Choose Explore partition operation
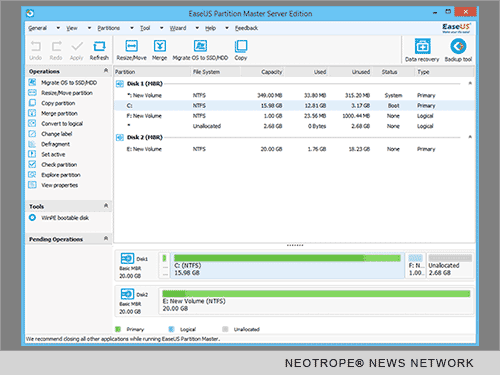This screenshot has height=375, width=500. click(61, 175)
